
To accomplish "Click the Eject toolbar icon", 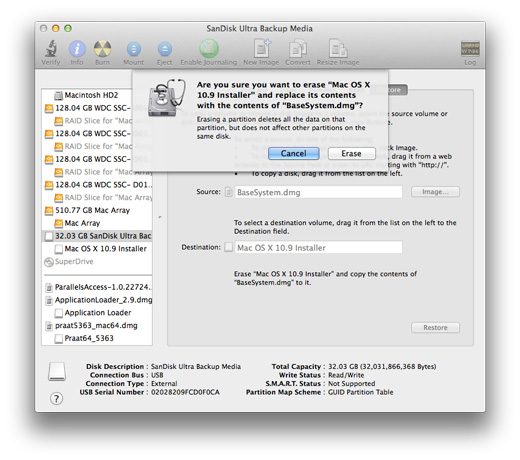I will click(x=165, y=49).
